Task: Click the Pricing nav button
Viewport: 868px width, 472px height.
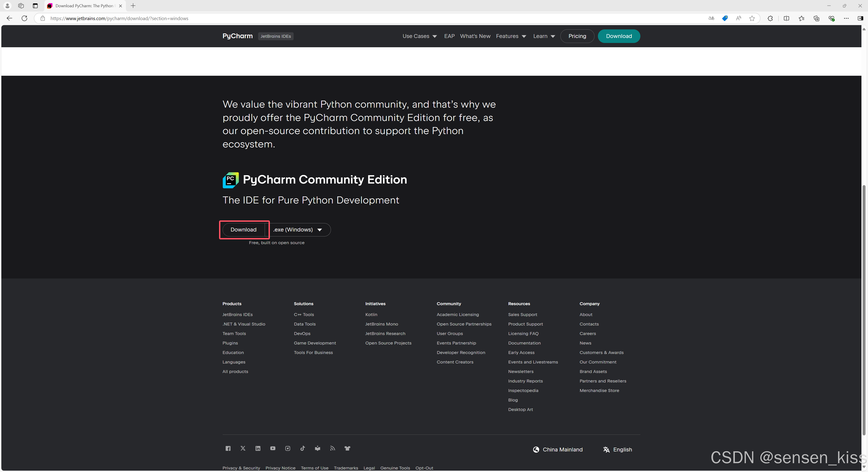Action: pos(577,36)
